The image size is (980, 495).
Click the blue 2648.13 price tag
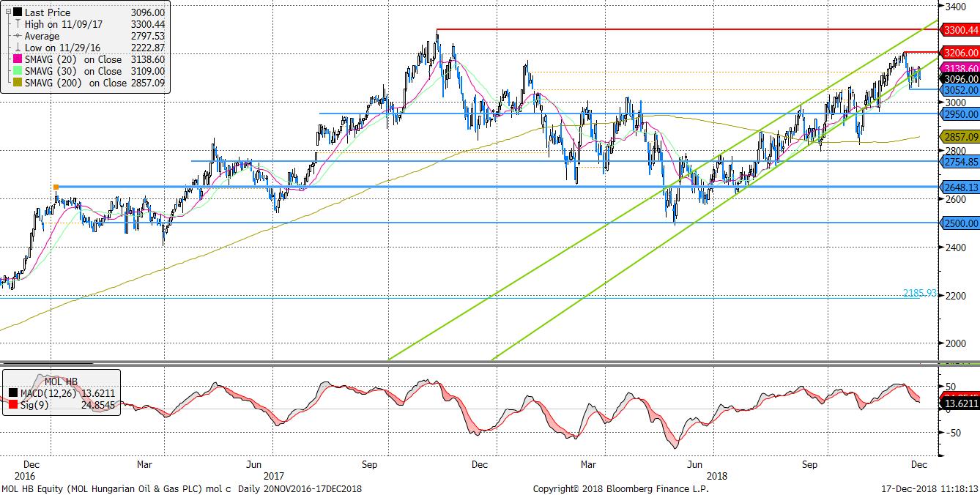point(959,187)
